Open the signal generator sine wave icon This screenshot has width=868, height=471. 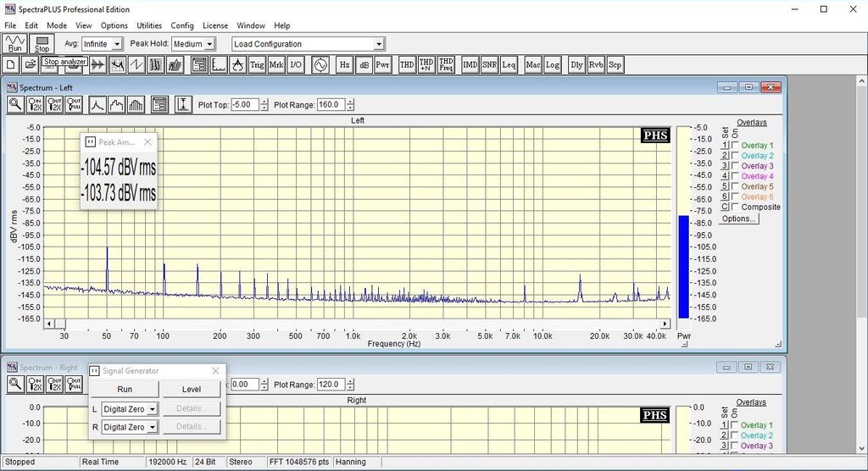coord(320,64)
